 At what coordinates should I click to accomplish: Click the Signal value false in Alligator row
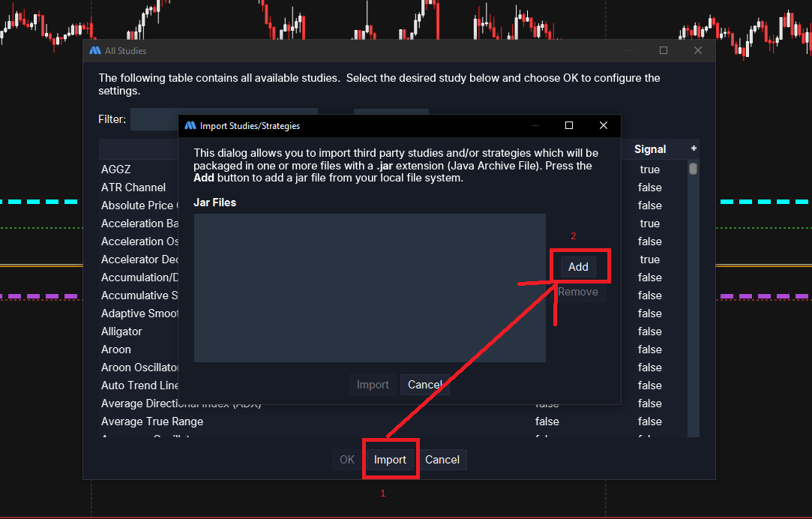coord(650,331)
